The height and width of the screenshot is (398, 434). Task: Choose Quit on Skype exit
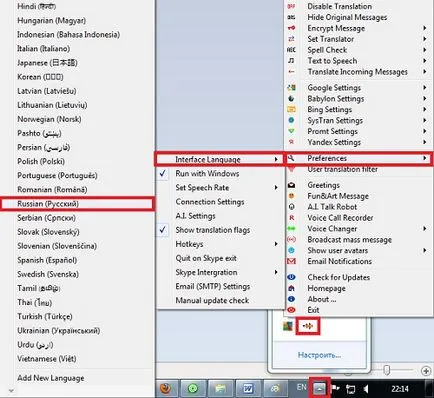click(206, 258)
